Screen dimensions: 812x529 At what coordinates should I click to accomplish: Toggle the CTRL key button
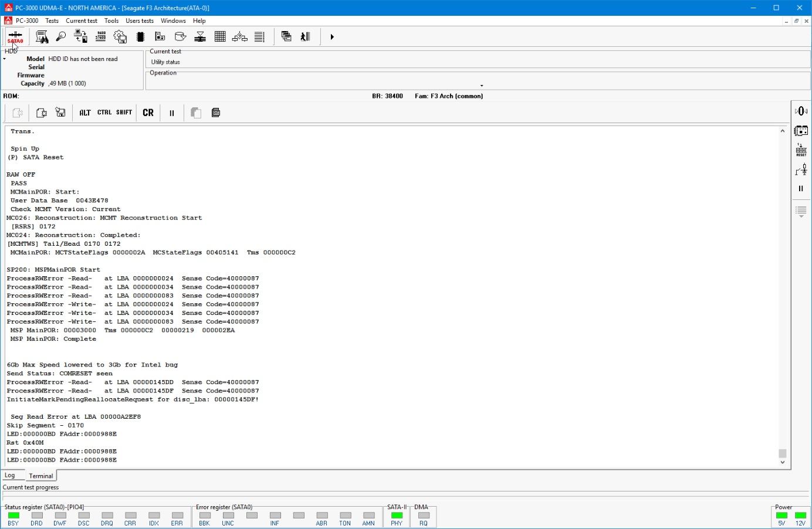[104, 113]
